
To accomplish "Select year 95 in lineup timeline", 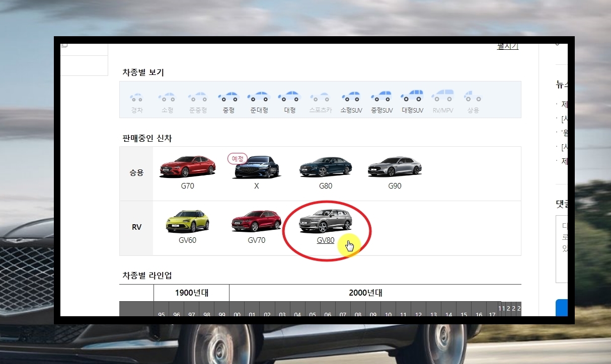I will tap(162, 315).
